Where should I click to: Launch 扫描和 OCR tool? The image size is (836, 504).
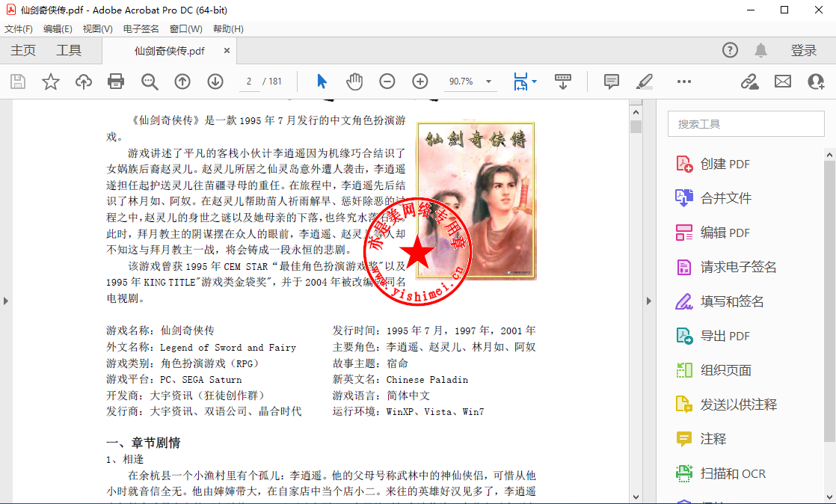pos(720,473)
